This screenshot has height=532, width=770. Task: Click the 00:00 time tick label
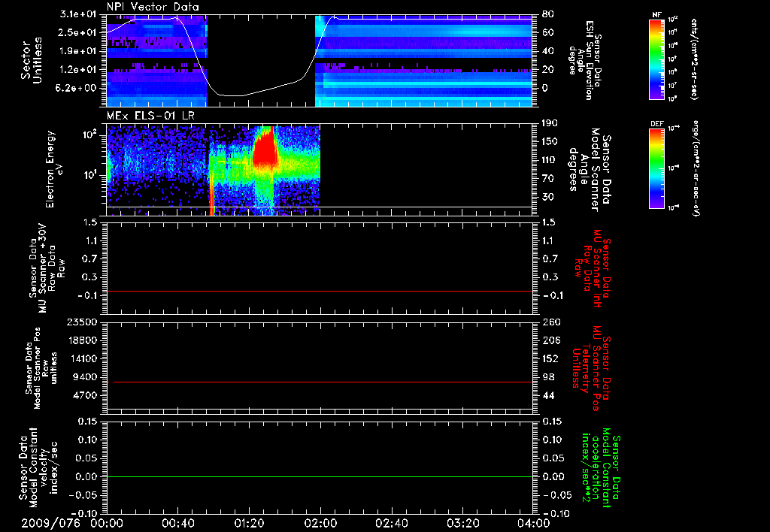[107, 523]
